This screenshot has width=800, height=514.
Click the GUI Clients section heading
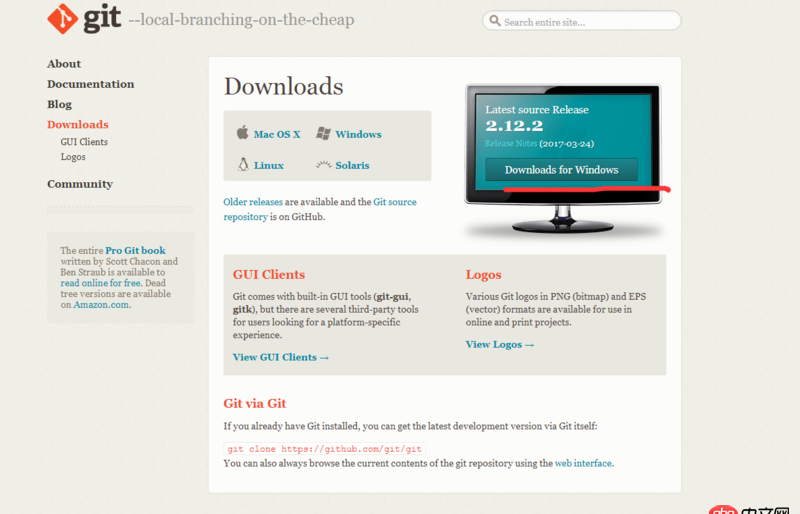tap(269, 275)
